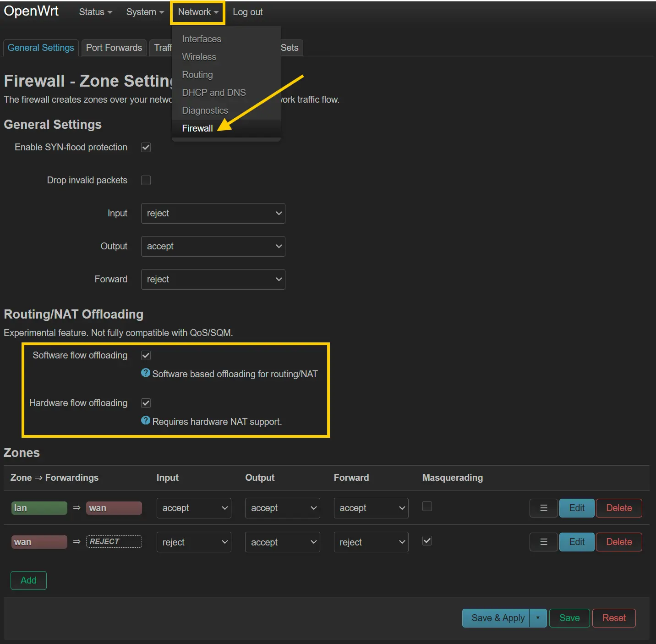The width and height of the screenshot is (656, 644).
Task: Select Diagnostics from Network menu
Action: coord(205,110)
